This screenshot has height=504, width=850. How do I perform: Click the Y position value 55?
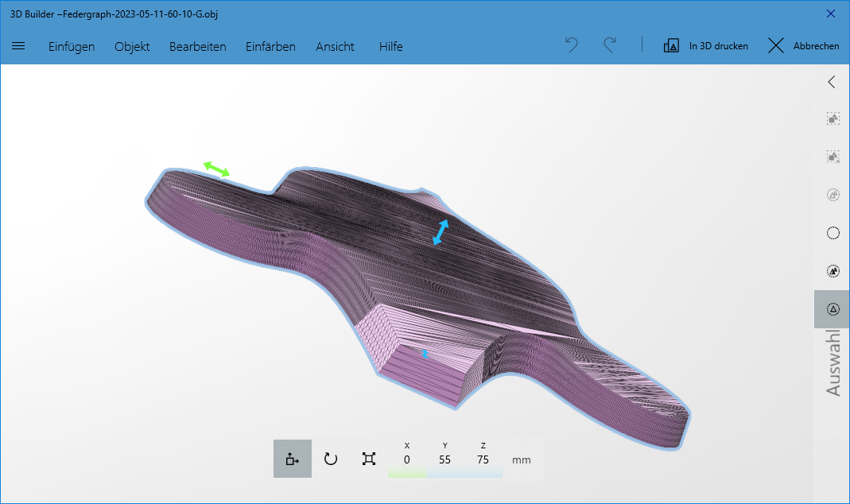(444, 459)
